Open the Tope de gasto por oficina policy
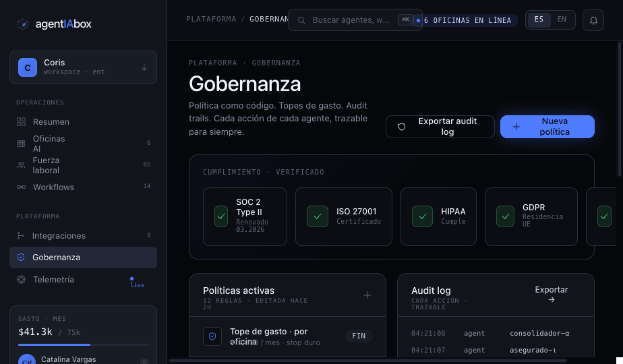The image size is (623, 364). pos(287,336)
